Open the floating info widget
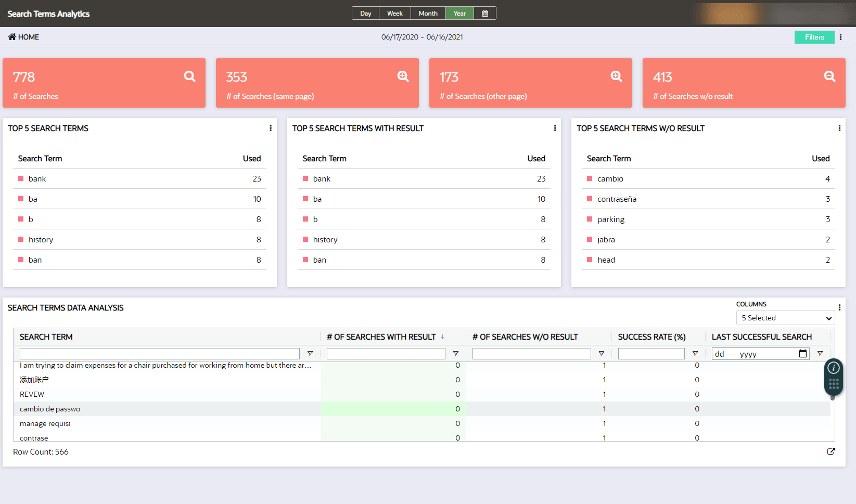 click(x=833, y=368)
